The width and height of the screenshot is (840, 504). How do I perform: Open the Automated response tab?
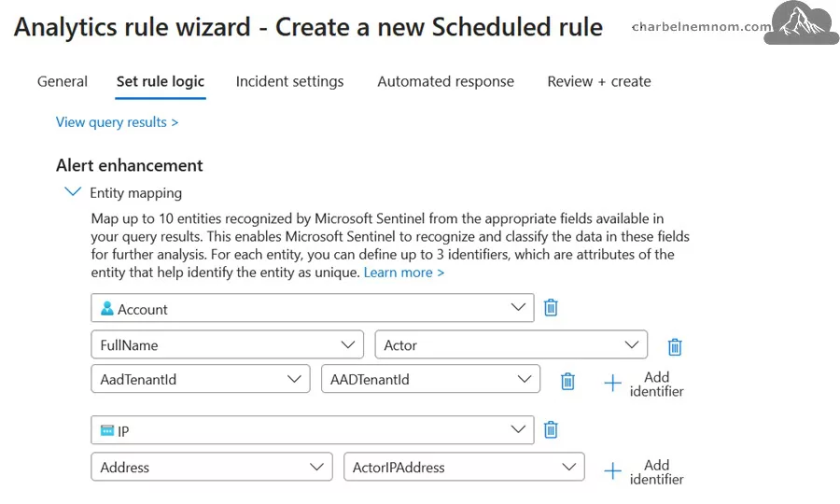coord(446,81)
